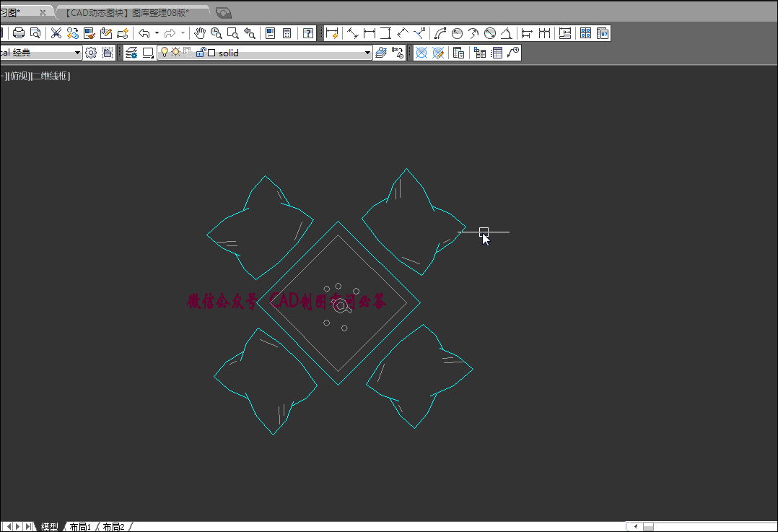778x532 pixels.
Task: Click Make Object's Layer Current icon
Action: (381, 53)
